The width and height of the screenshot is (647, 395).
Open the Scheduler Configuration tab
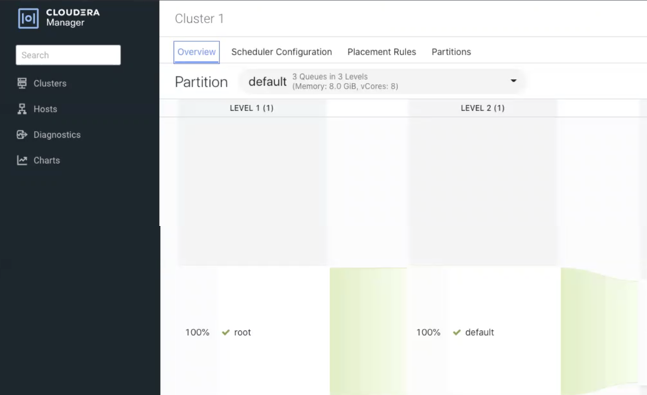281,52
